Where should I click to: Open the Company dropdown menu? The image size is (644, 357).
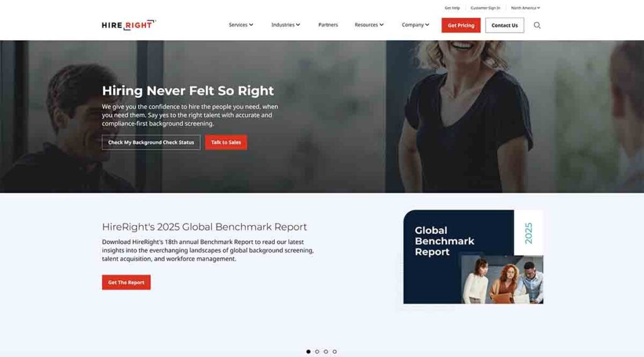pos(415,25)
